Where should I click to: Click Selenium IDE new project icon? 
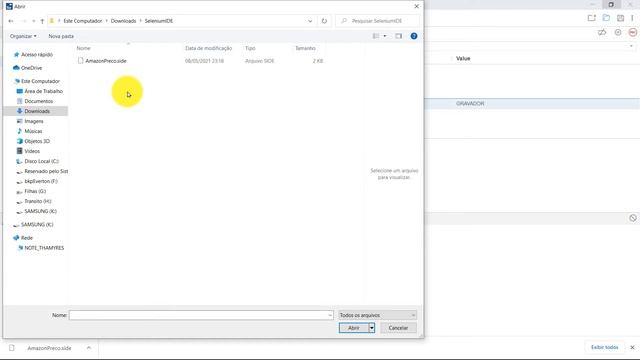[591, 18]
